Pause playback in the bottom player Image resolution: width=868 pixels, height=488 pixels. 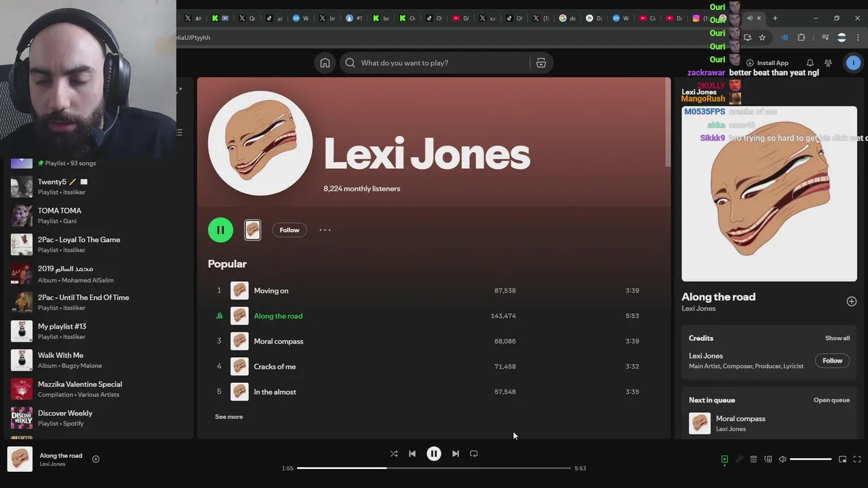434,453
